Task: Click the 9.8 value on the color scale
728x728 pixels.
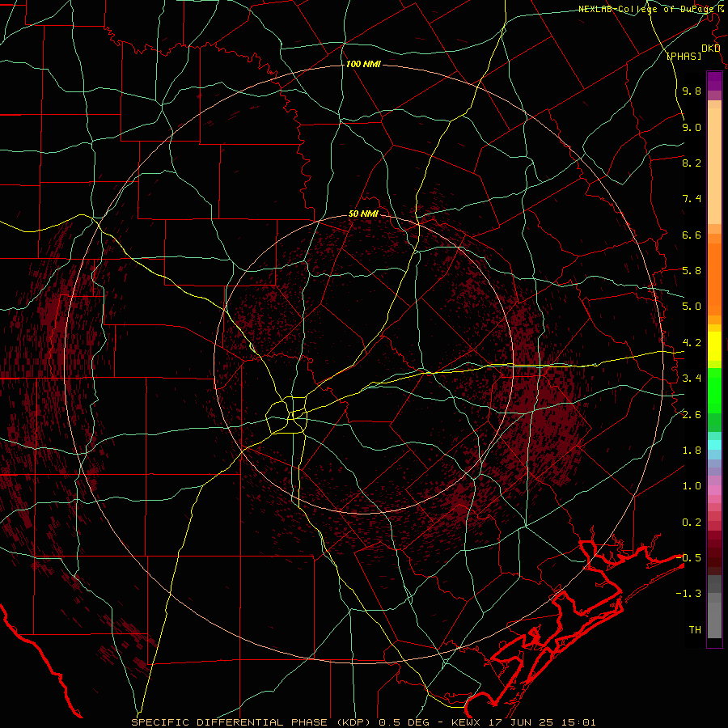Action: (692, 91)
